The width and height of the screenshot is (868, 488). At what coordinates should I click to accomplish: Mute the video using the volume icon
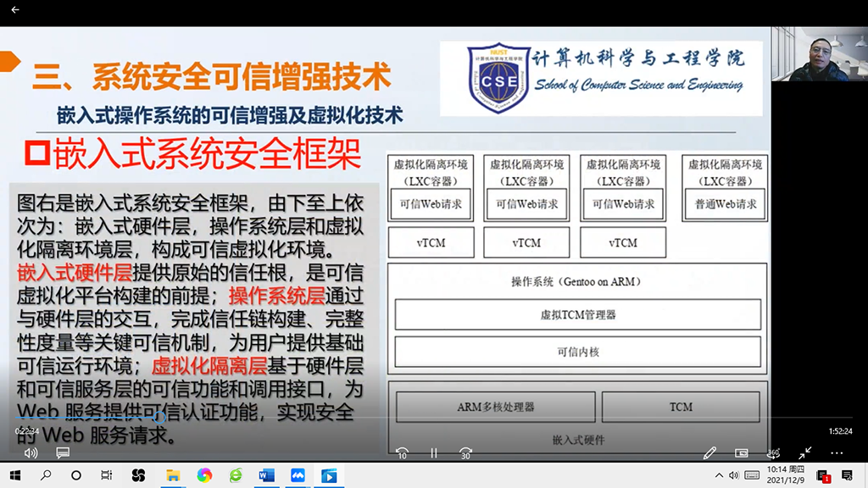[x=31, y=453]
